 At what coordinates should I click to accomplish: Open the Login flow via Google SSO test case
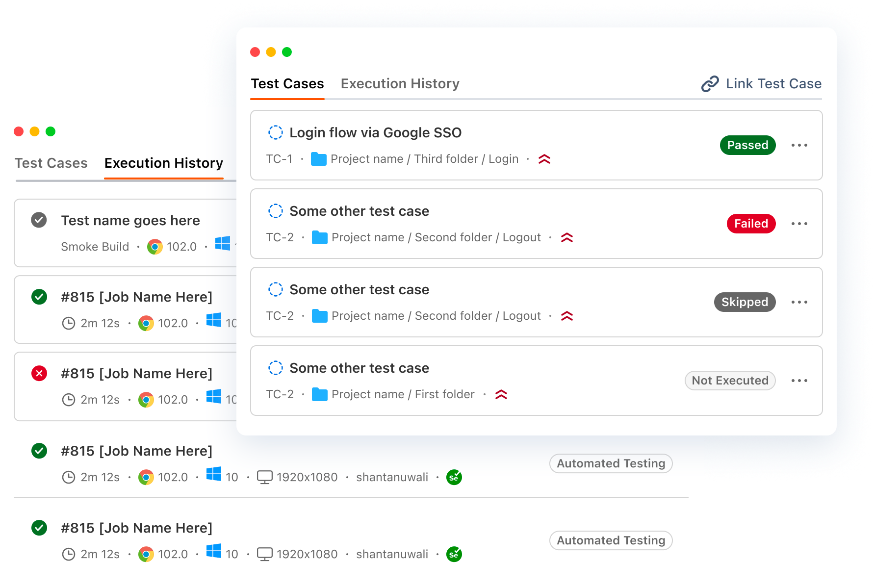pos(376,133)
